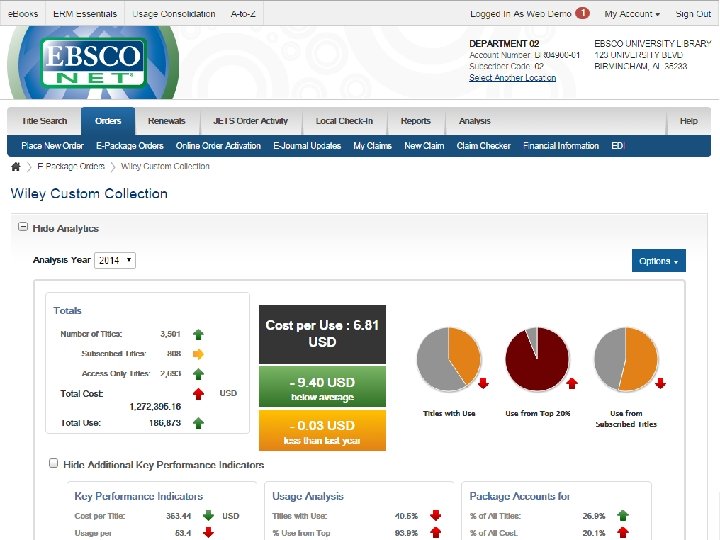Click the eBooks top link
The height and width of the screenshot is (540, 720).
point(23,14)
